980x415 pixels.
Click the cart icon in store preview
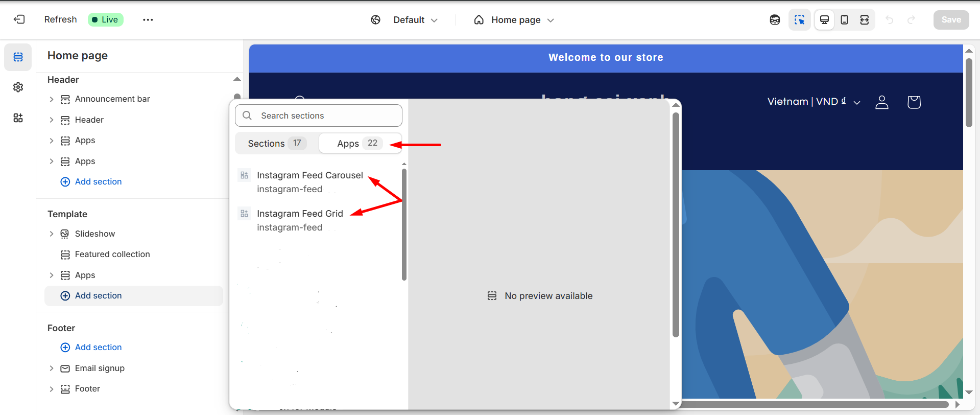click(914, 102)
